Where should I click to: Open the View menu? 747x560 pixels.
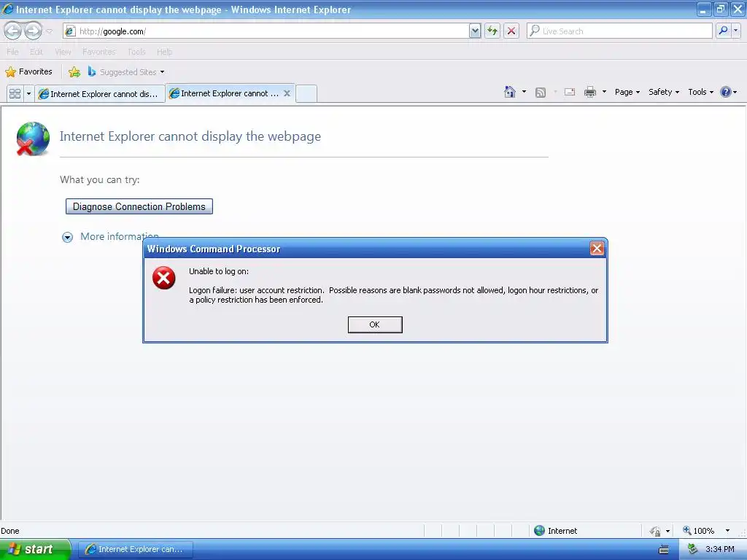[x=63, y=52]
